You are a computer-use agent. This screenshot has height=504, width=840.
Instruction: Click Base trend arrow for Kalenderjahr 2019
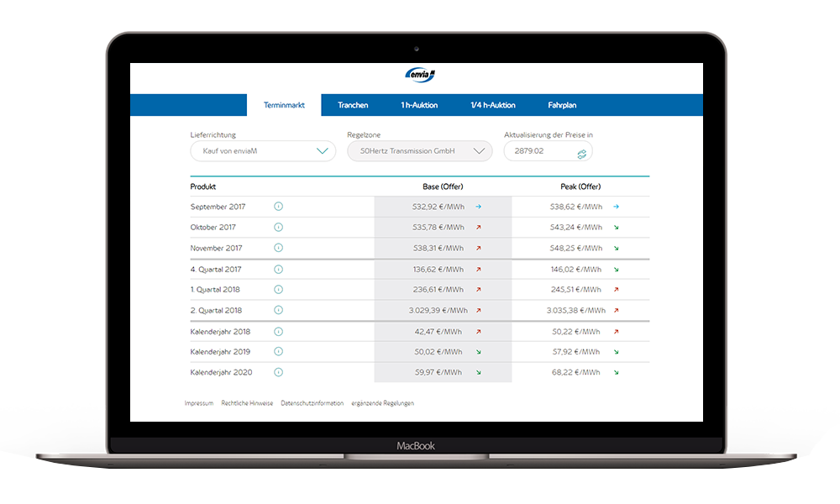(x=479, y=352)
